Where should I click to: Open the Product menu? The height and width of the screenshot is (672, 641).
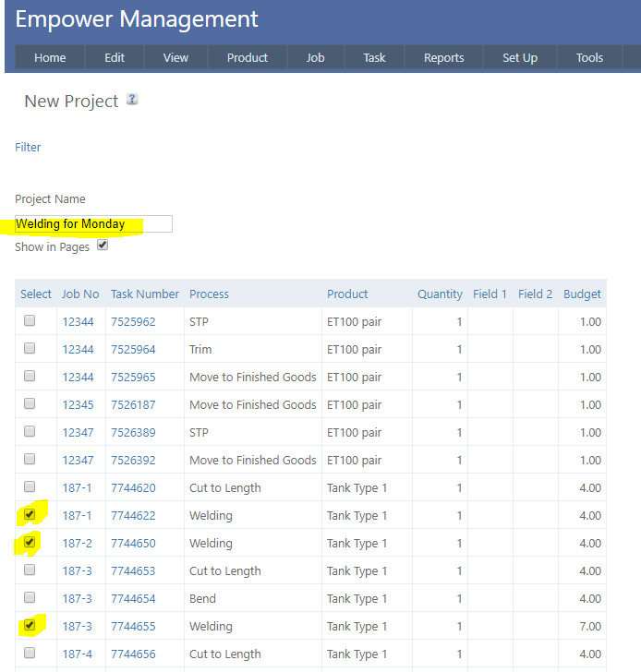pos(247,57)
